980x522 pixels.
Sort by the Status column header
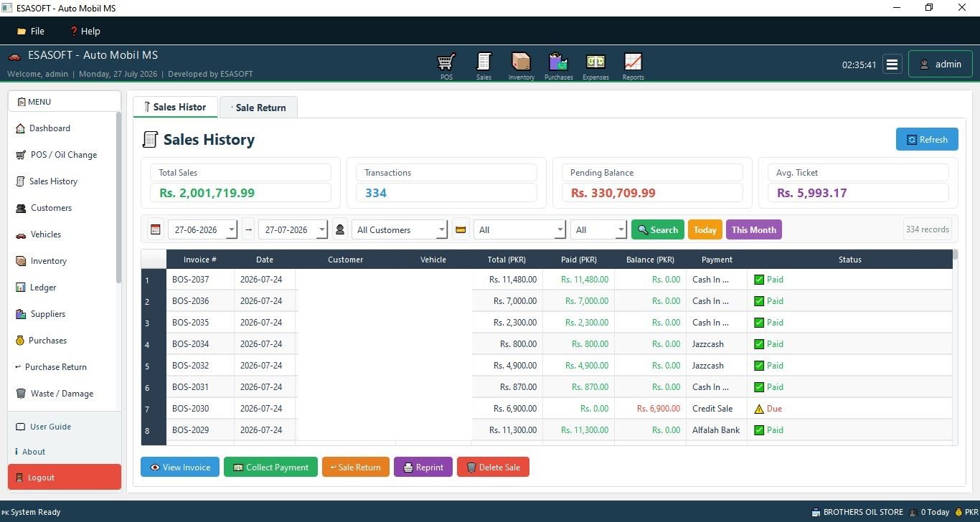tap(849, 260)
